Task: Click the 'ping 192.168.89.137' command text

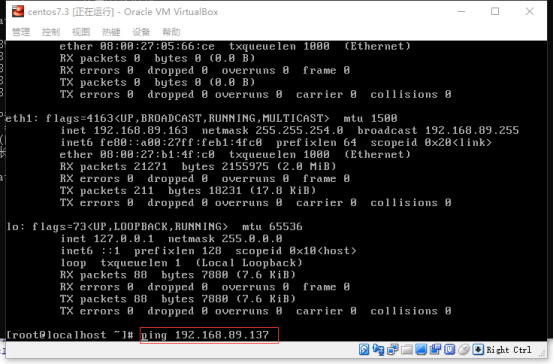Action: [x=205, y=335]
